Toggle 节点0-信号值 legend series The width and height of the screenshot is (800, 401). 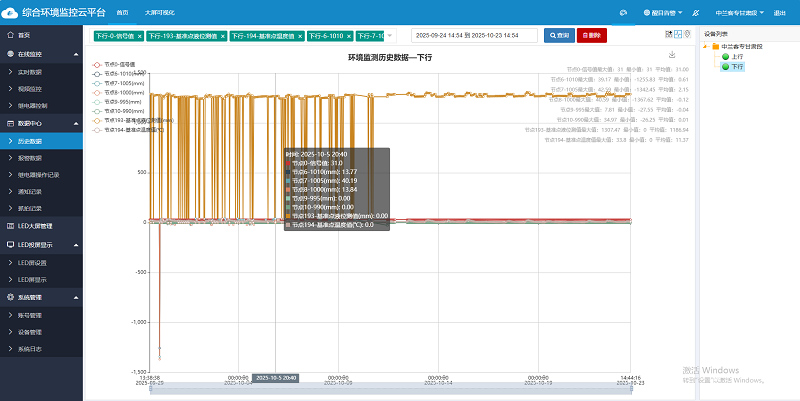pyautogui.click(x=119, y=65)
